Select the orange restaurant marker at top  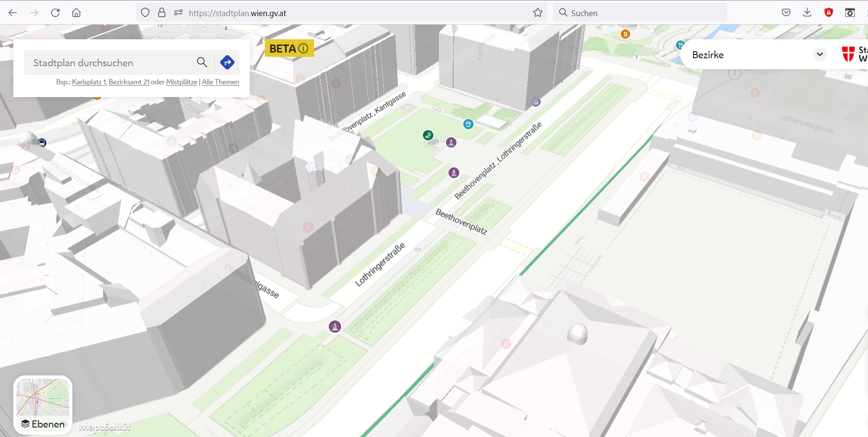coord(625,34)
